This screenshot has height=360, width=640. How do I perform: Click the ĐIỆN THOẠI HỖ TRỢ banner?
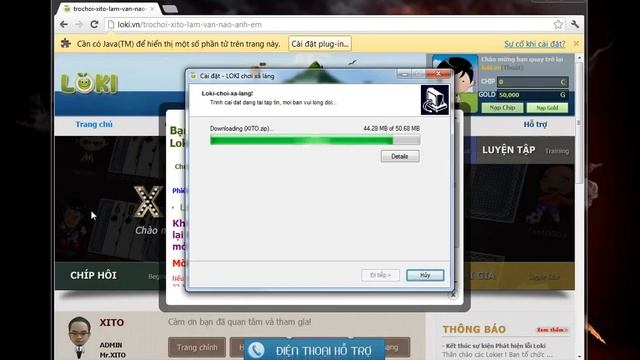315,350
